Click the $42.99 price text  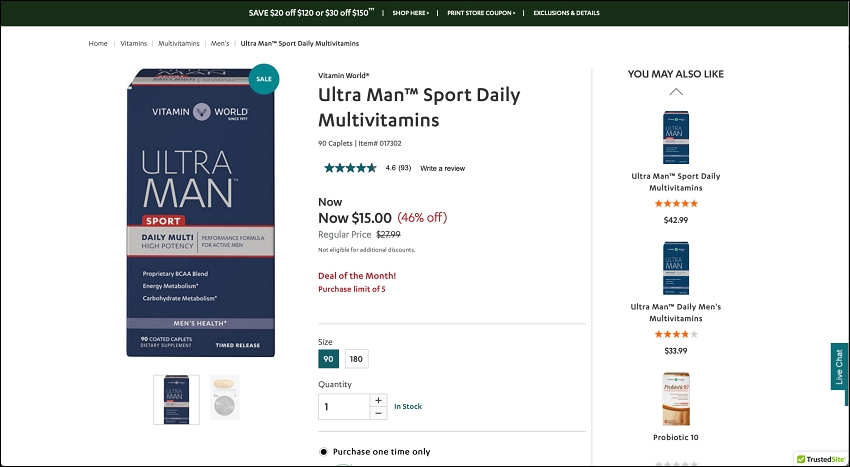click(675, 220)
